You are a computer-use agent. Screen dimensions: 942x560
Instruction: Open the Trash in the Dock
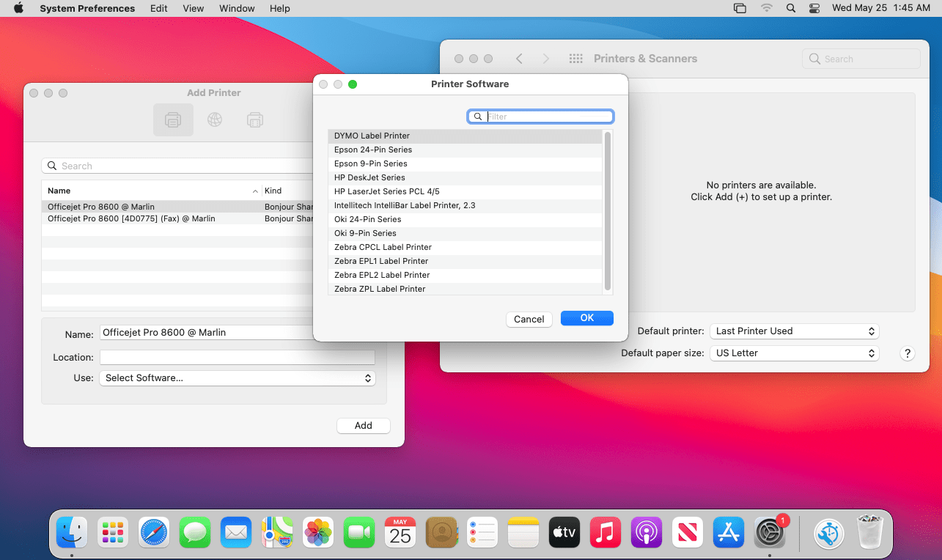870,532
